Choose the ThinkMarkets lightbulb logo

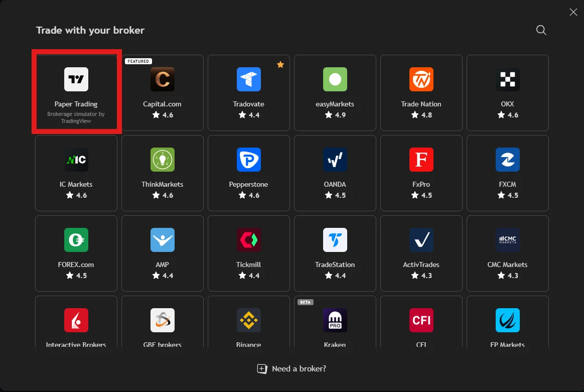[163, 160]
